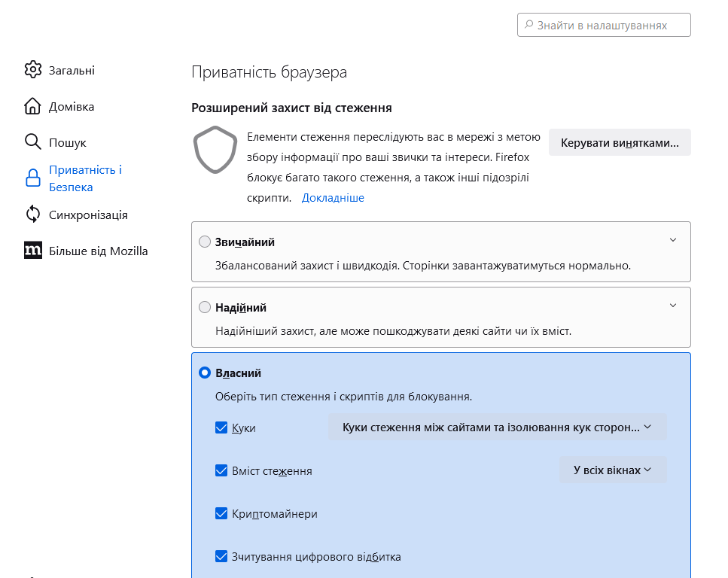Image resolution: width=728 pixels, height=578 pixels.
Task: Expand the Надійний section chevron
Action: tap(673, 306)
